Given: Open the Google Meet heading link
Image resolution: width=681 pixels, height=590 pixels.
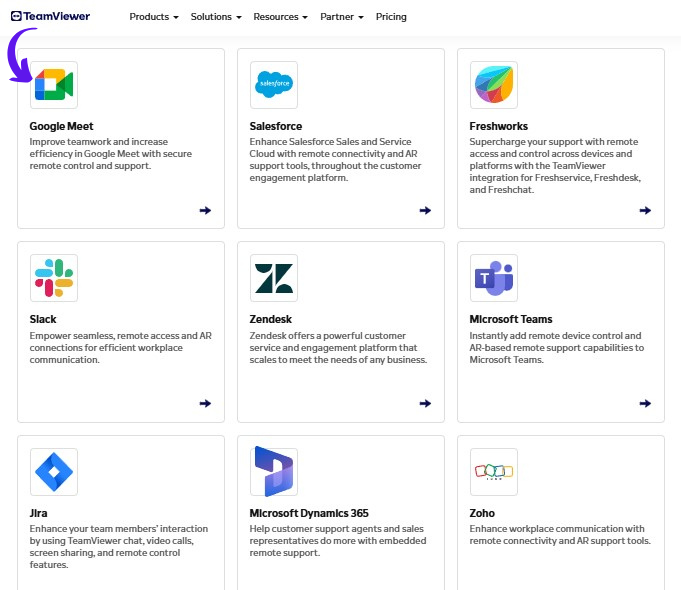Looking at the screenshot, I should tap(61, 126).
